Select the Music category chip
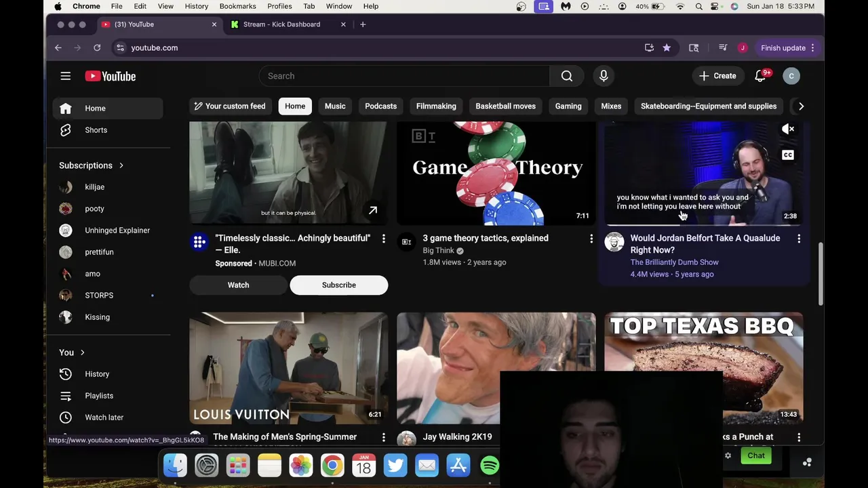This screenshot has height=488, width=868. click(335, 106)
